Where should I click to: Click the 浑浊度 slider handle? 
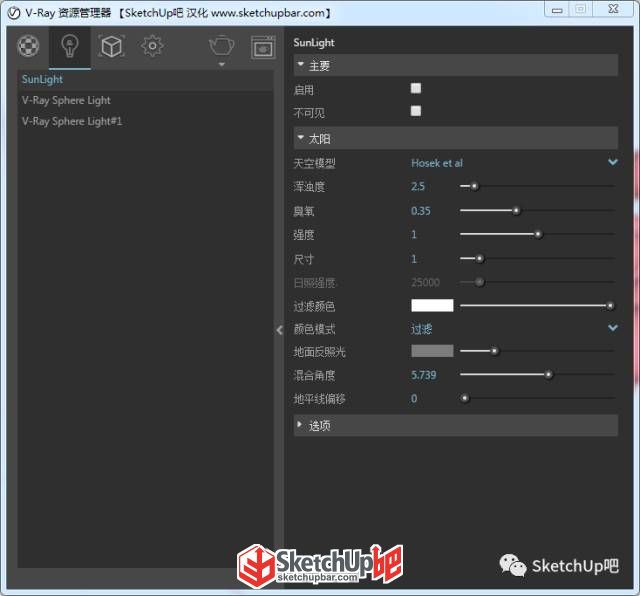coord(474,187)
